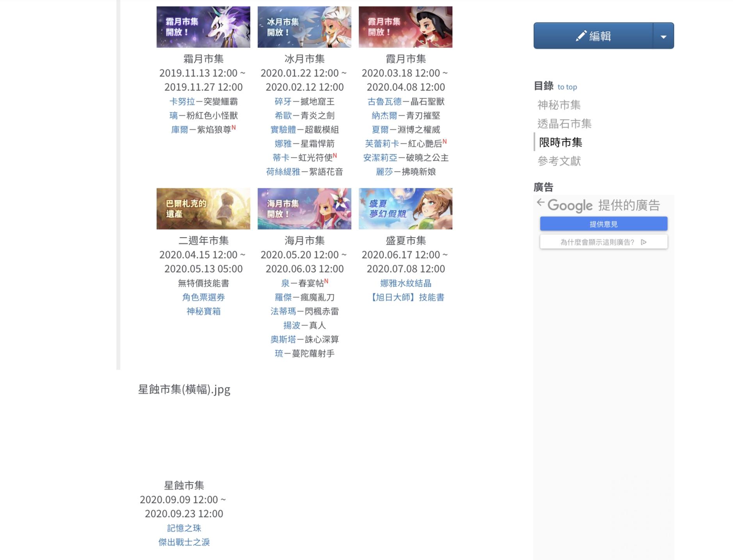This screenshot has height=560, width=733.
Task: Open the 盛夏夢幻假期 banner image
Action: pyautogui.click(x=406, y=209)
